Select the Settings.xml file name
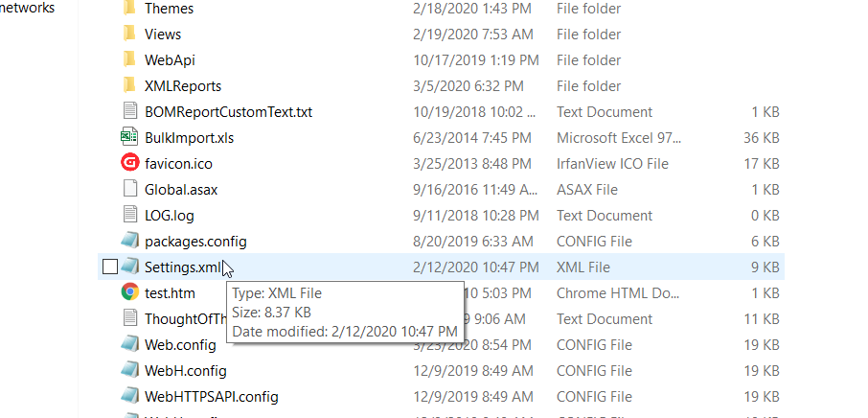The image size is (868, 418). pyautogui.click(x=182, y=267)
